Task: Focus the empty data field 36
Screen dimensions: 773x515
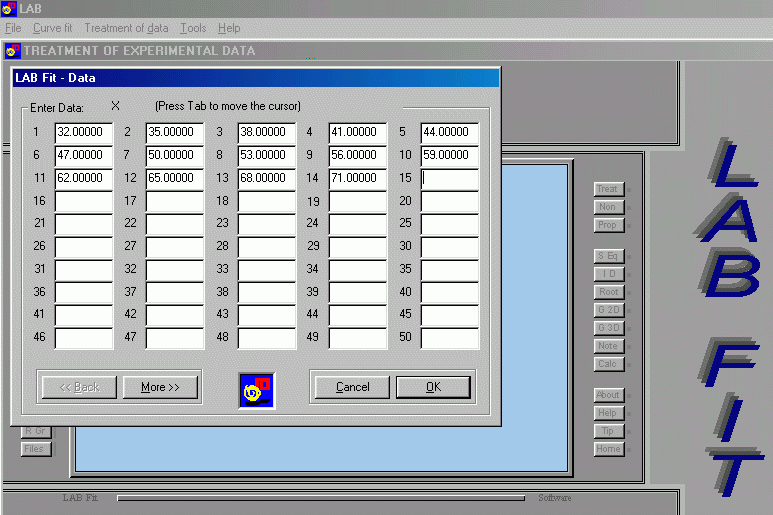Action: click(x=84, y=293)
